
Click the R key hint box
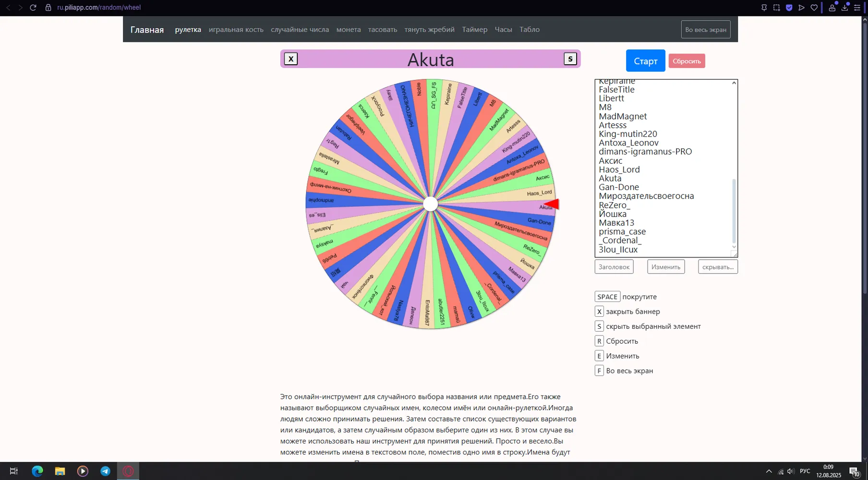tap(599, 341)
